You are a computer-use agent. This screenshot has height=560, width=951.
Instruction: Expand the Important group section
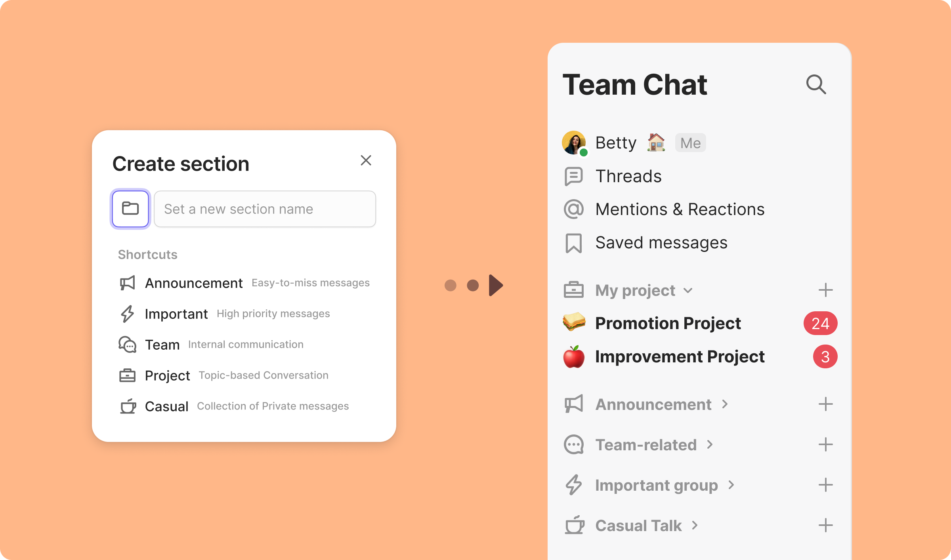[731, 485]
